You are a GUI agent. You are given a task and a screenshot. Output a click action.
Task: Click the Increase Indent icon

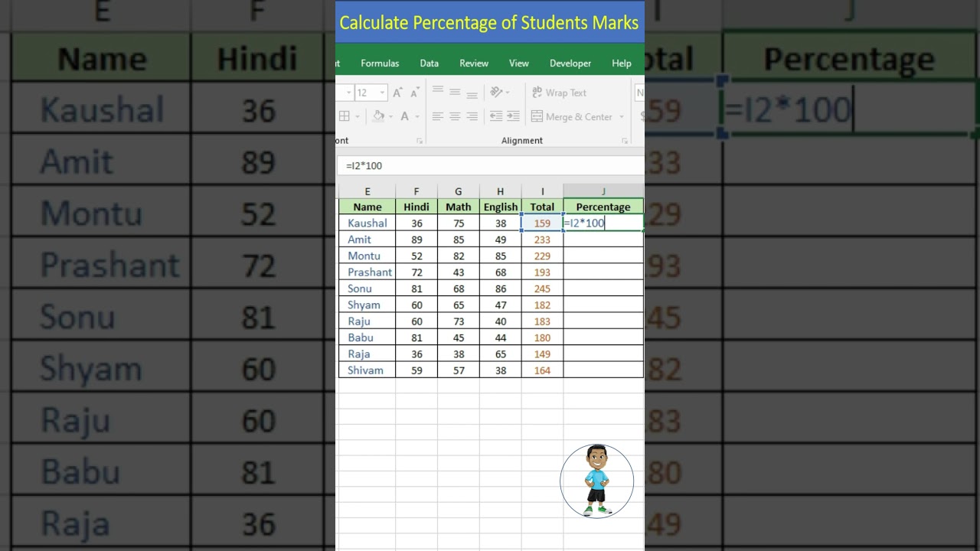click(513, 116)
